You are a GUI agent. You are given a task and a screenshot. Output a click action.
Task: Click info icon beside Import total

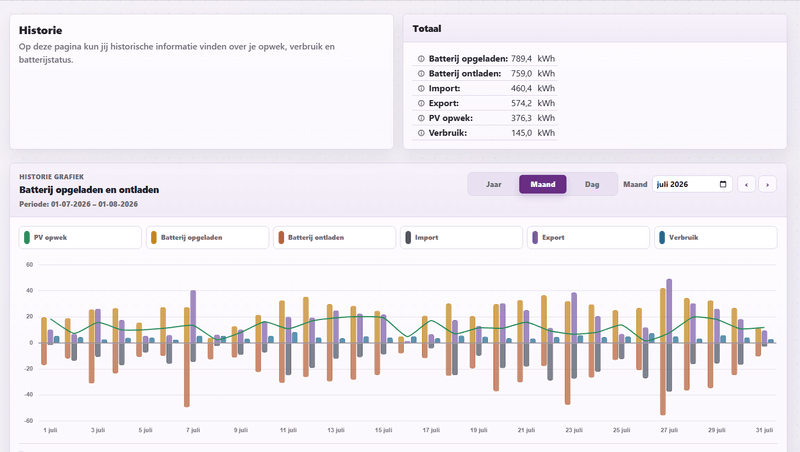[x=421, y=88]
